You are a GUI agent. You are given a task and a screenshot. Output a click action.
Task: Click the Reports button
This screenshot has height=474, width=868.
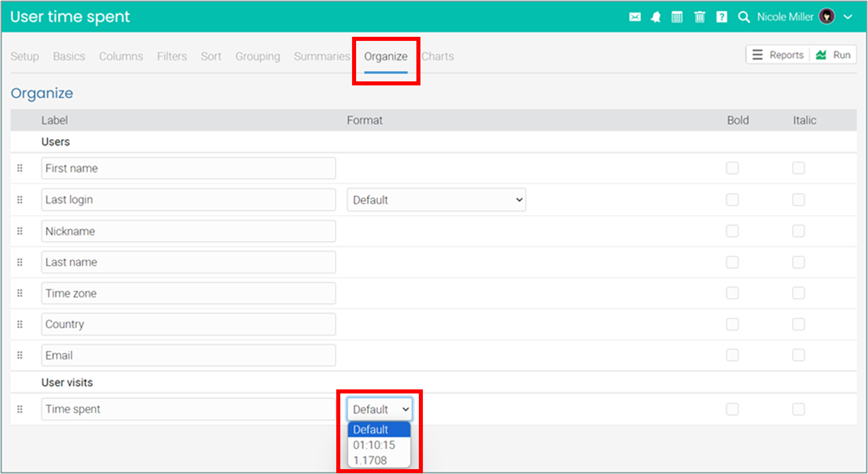pyautogui.click(x=778, y=55)
